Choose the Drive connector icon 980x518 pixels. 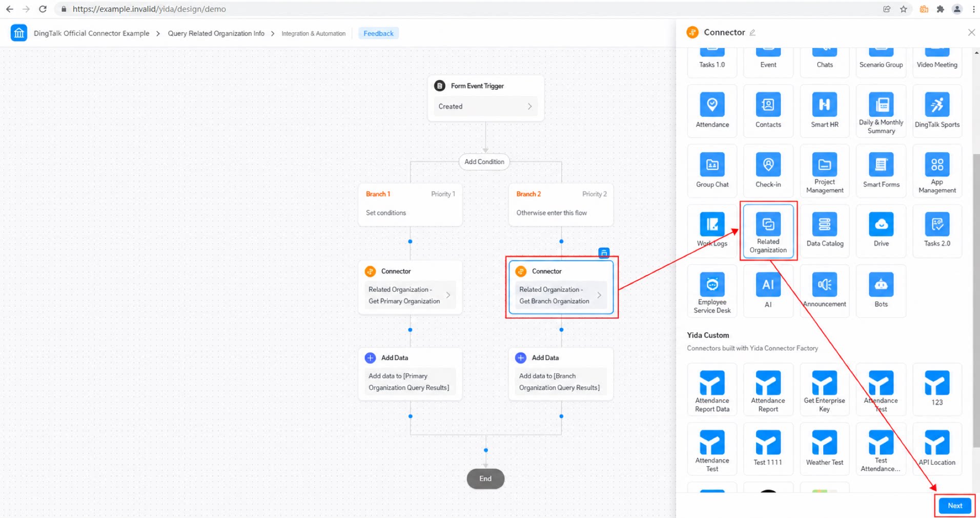click(x=881, y=224)
